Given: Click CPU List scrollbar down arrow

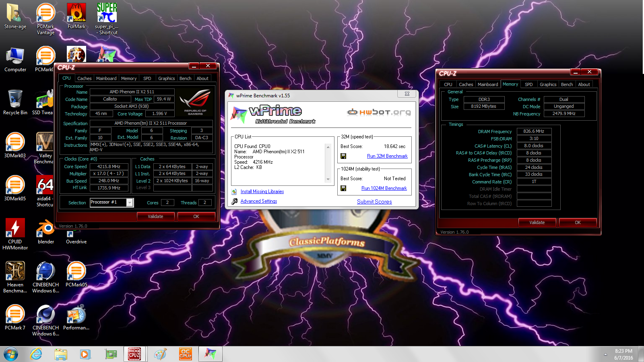Looking at the screenshot, I should click(x=328, y=179).
